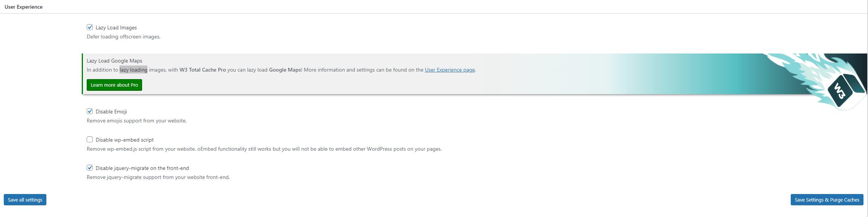Viewport: 868px width, 217px height.
Task: Click the bold 'W3 Total Cache Pro' text
Action: [x=203, y=70]
